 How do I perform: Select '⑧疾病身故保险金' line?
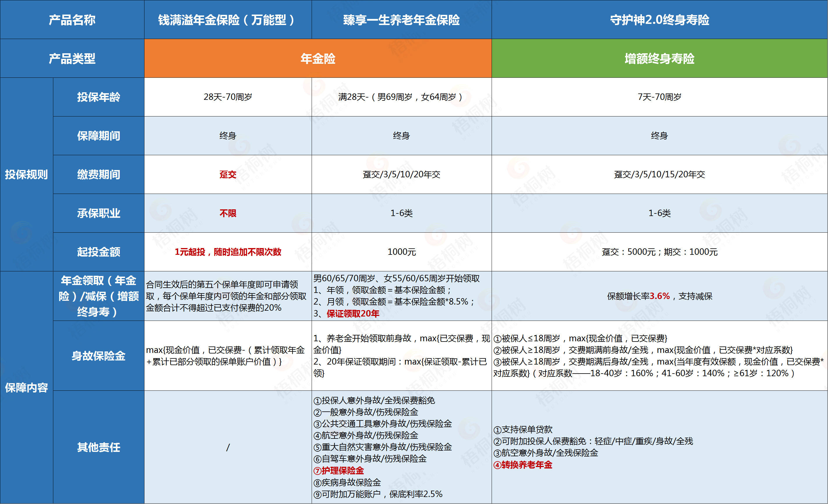tap(347, 482)
